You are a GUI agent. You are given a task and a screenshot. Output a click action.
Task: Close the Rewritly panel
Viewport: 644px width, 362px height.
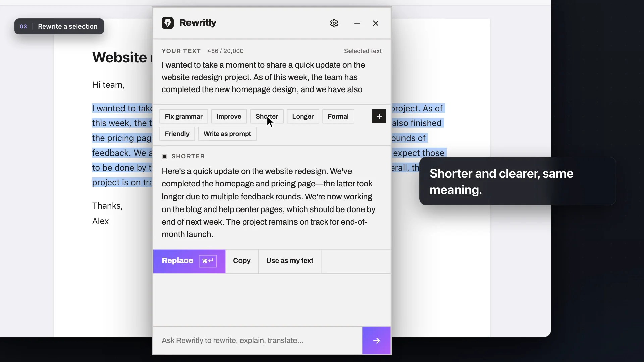coord(376,23)
